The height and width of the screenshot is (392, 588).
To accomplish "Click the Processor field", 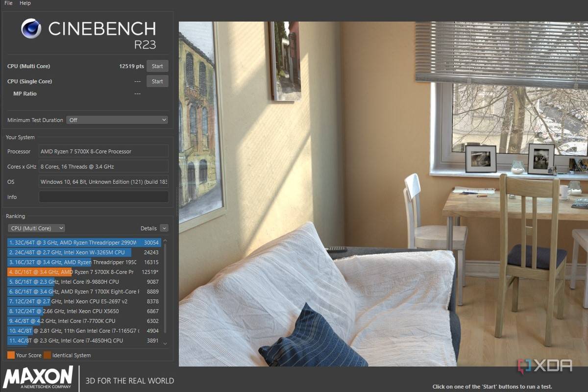I will point(103,151).
